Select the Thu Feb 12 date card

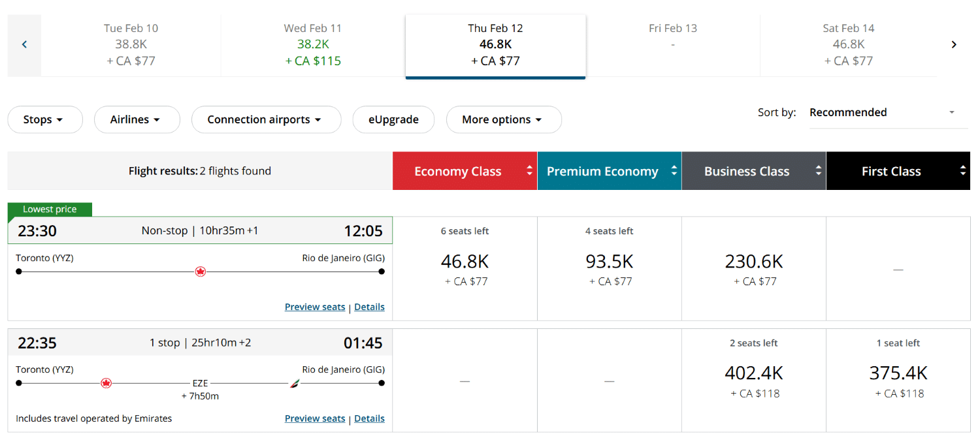495,44
